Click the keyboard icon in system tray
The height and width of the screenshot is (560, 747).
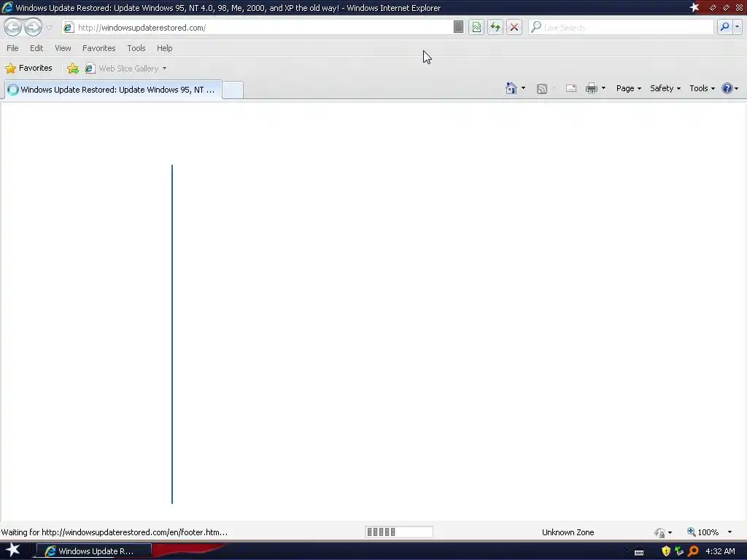tap(639, 553)
